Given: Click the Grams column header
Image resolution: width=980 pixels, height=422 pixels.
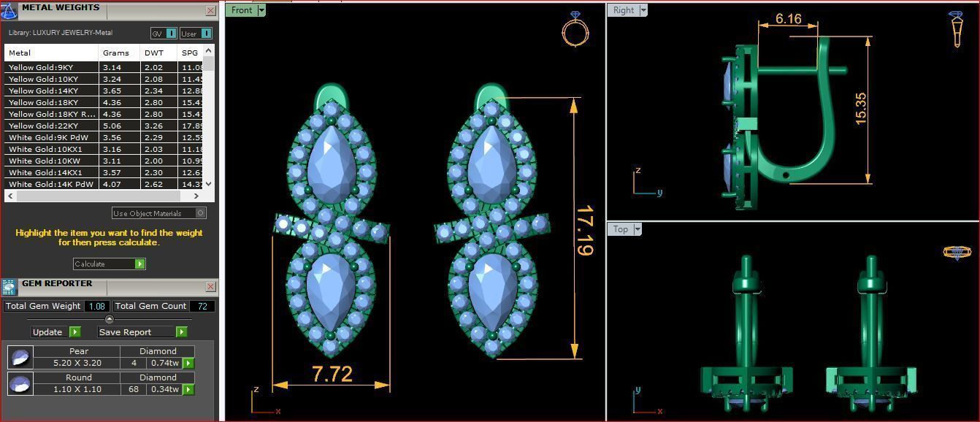Looking at the screenshot, I should (120, 53).
